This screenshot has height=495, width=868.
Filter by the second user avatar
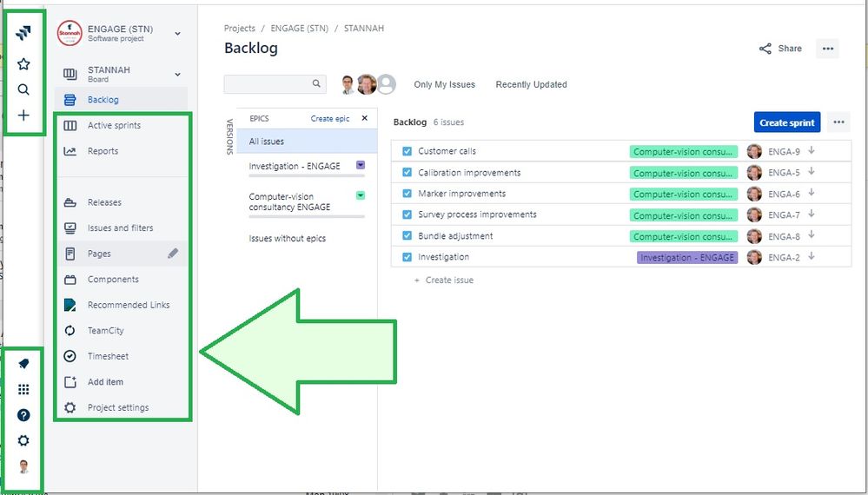[367, 84]
